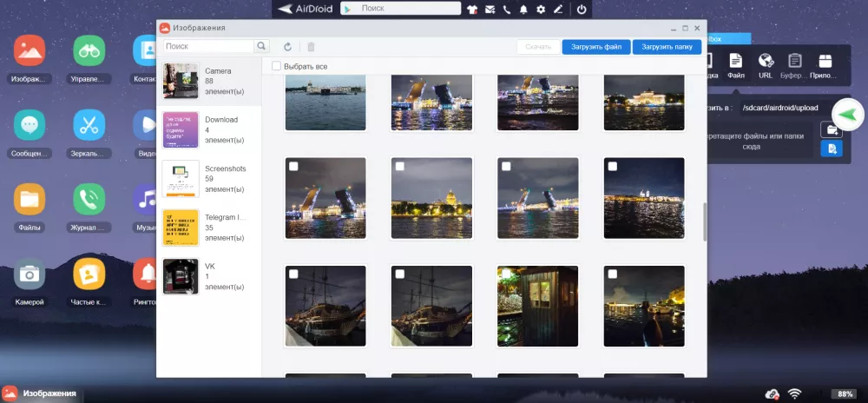The height and width of the screenshot is (403, 868).
Task: Open the Файлы desktop app icon
Action: pos(30,199)
